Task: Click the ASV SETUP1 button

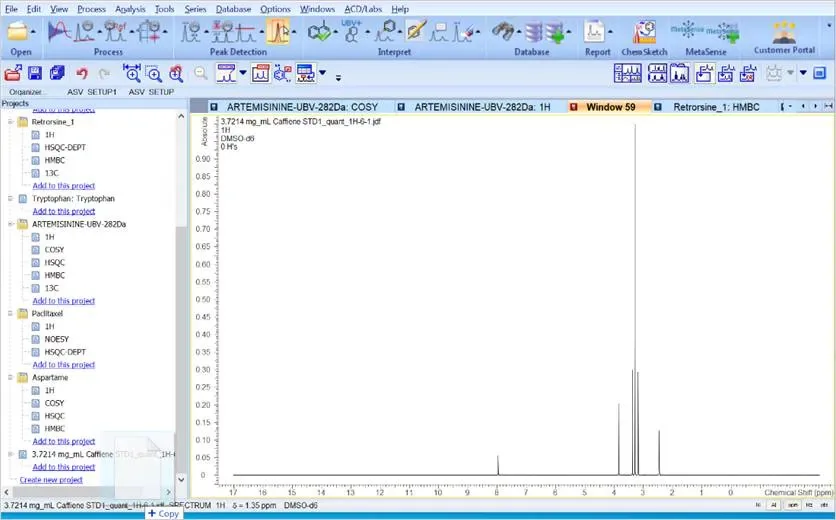Action: 92,92
